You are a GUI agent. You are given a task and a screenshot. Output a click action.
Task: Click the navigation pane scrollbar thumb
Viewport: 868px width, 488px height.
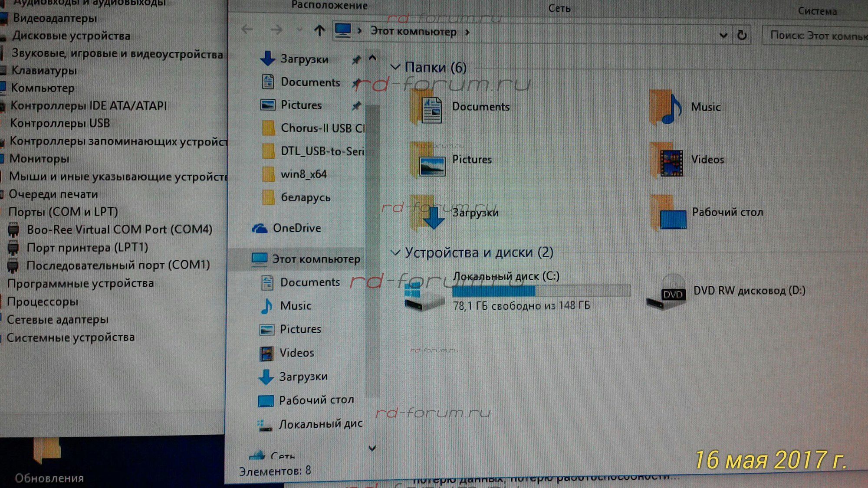click(372, 251)
